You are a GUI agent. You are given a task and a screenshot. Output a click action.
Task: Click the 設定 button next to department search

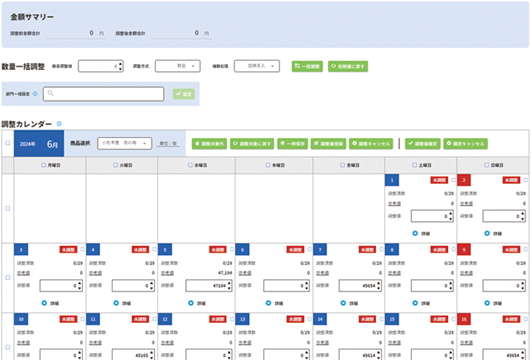click(184, 94)
